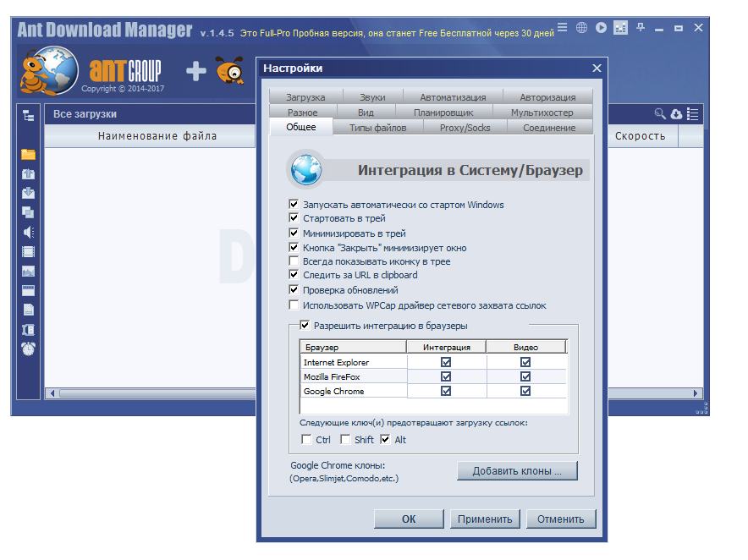Viewport: 748px width, 560px height.
Task: Switch to the Звуки tab
Action: coord(372,96)
